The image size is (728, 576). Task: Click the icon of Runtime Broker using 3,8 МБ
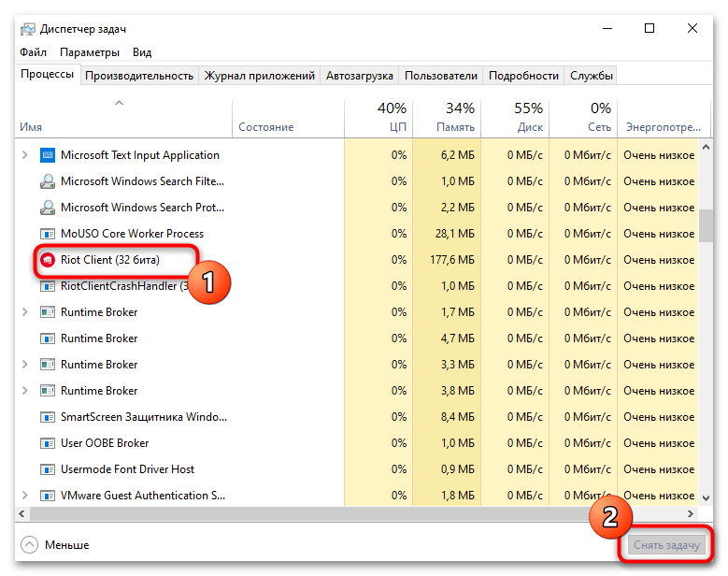(x=48, y=391)
